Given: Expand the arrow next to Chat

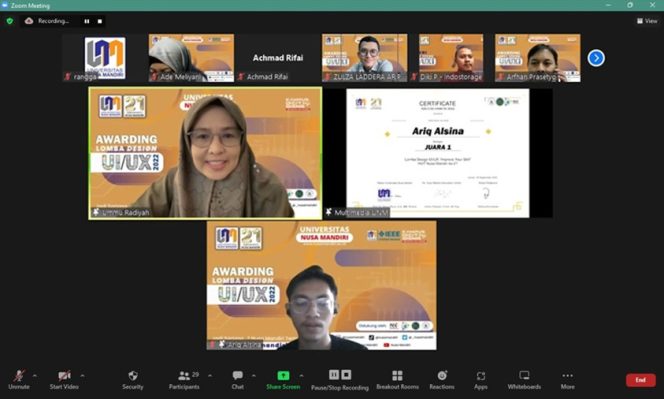Looking at the screenshot, I should point(254,375).
